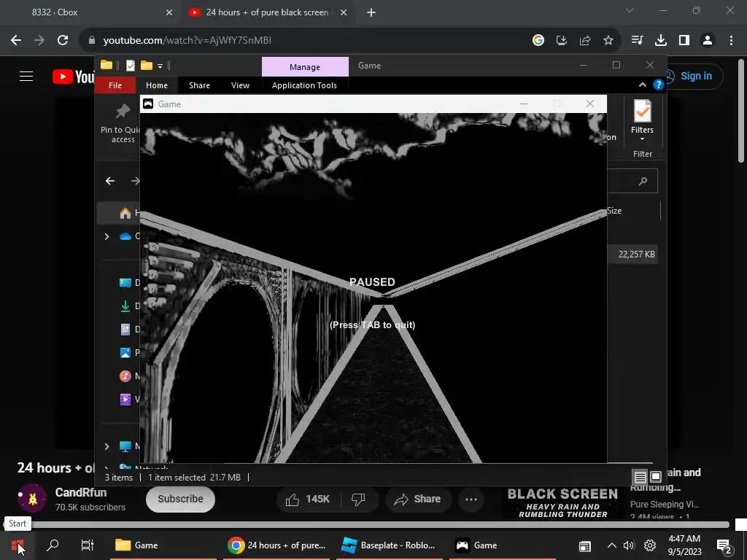Bookmark this tab with star icon
Screen dimensions: 747x560
[608, 41]
